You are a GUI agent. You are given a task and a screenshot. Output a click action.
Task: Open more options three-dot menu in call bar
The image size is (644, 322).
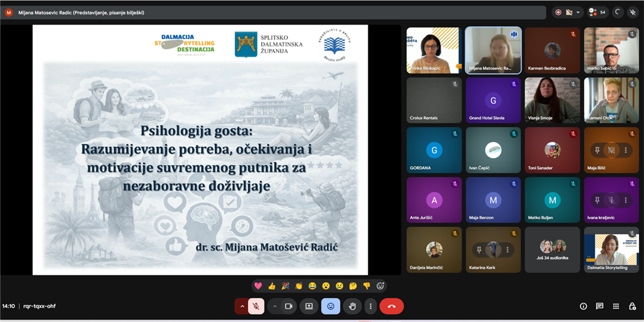(x=371, y=306)
